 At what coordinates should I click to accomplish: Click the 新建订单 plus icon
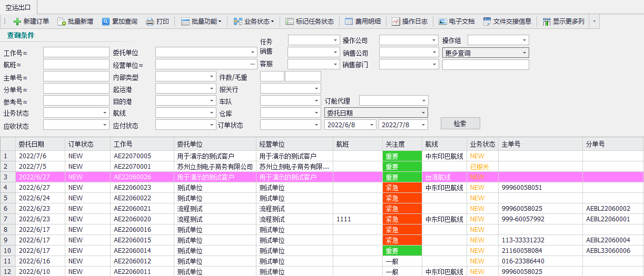click(17, 22)
